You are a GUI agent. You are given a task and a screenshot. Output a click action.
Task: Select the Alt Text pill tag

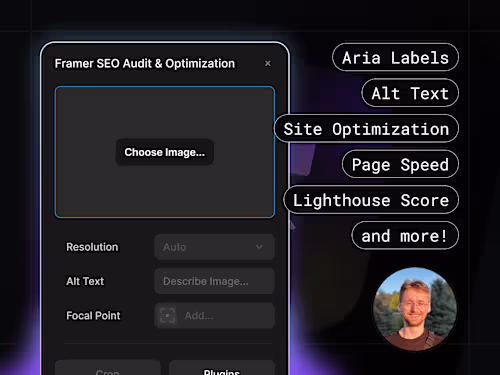(x=410, y=93)
